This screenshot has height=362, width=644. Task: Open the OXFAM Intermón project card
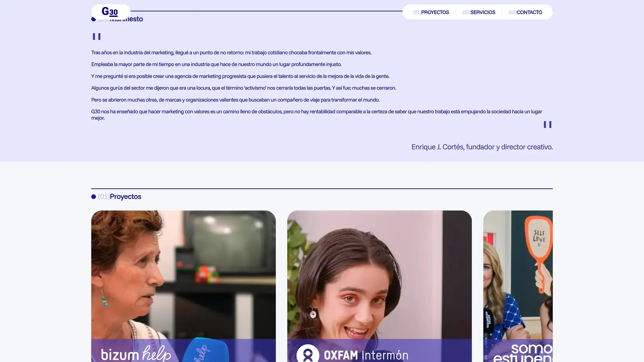[379, 286]
